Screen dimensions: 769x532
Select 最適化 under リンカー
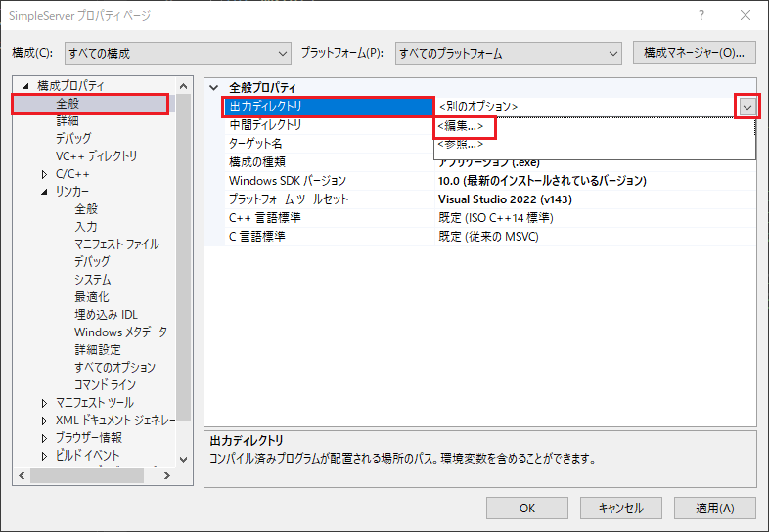click(x=92, y=297)
